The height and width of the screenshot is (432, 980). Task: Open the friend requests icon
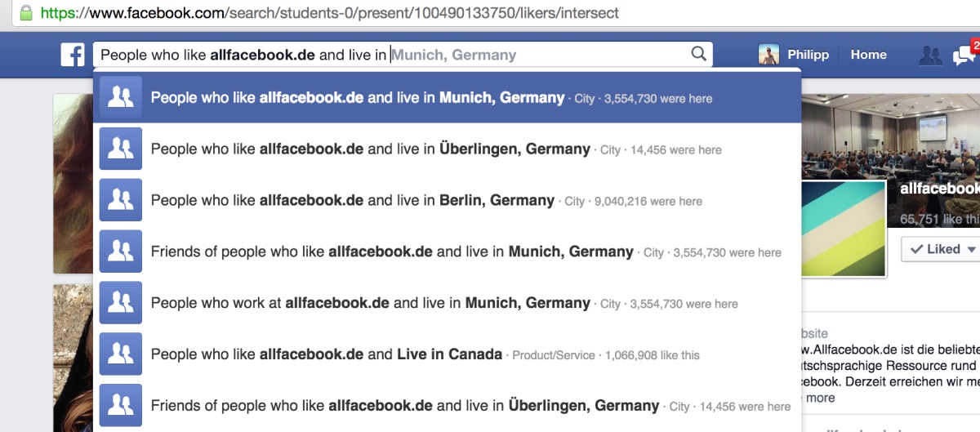pos(930,56)
